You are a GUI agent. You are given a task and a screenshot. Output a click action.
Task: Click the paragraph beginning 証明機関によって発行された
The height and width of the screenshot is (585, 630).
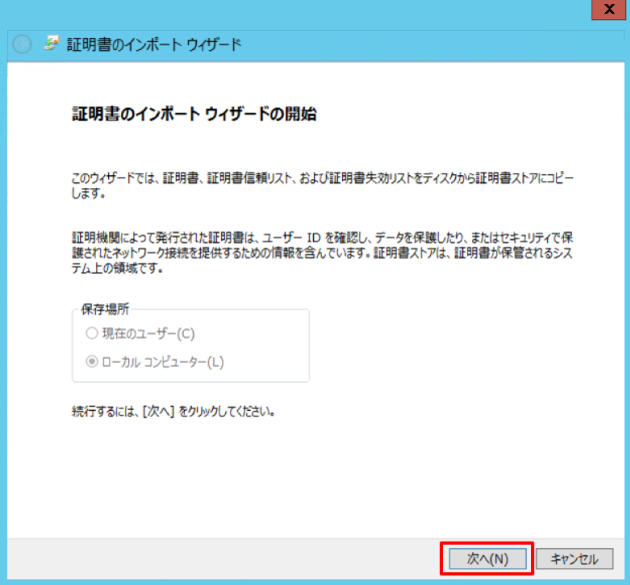coord(322,253)
